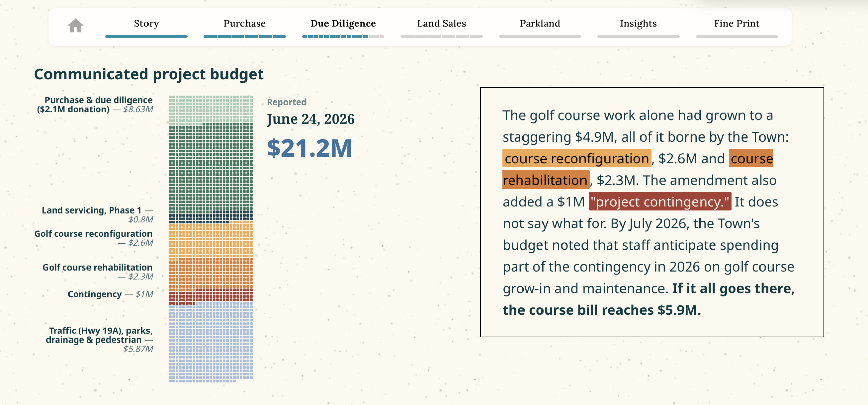The height and width of the screenshot is (405, 868).
Task: Click the red contingency chart segment
Action: click(x=211, y=296)
